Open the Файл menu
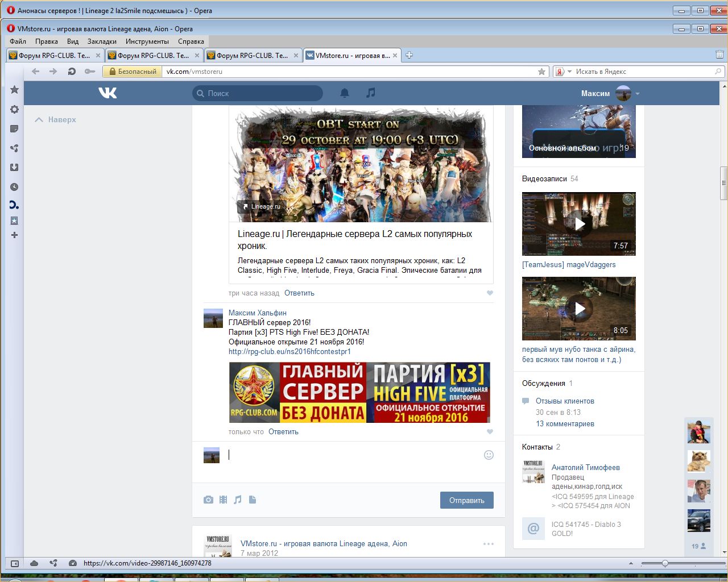Image resolution: width=728 pixels, height=582 pixels. click(18, 41)
